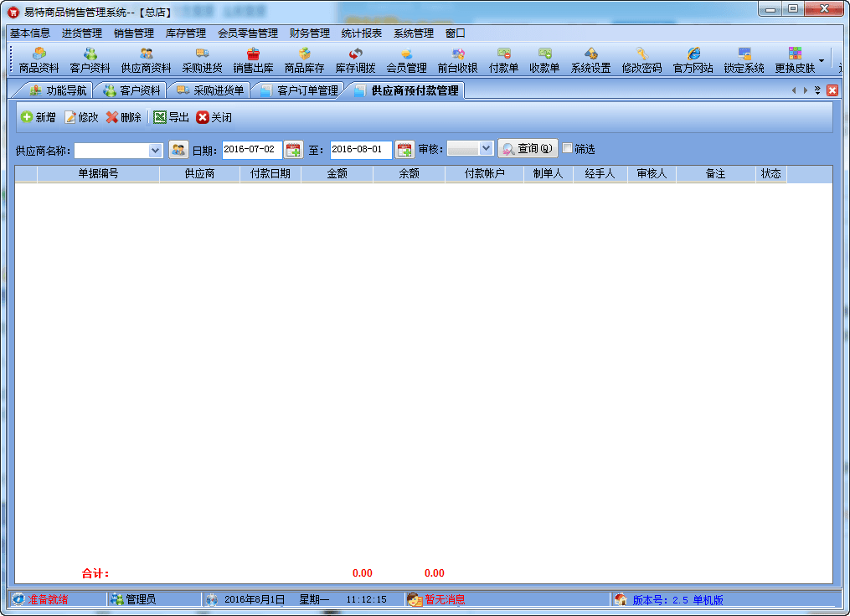Click 更换皮肤 toolbar icon
This screenshot has height=616, width=850.
[x=795, y=60]
